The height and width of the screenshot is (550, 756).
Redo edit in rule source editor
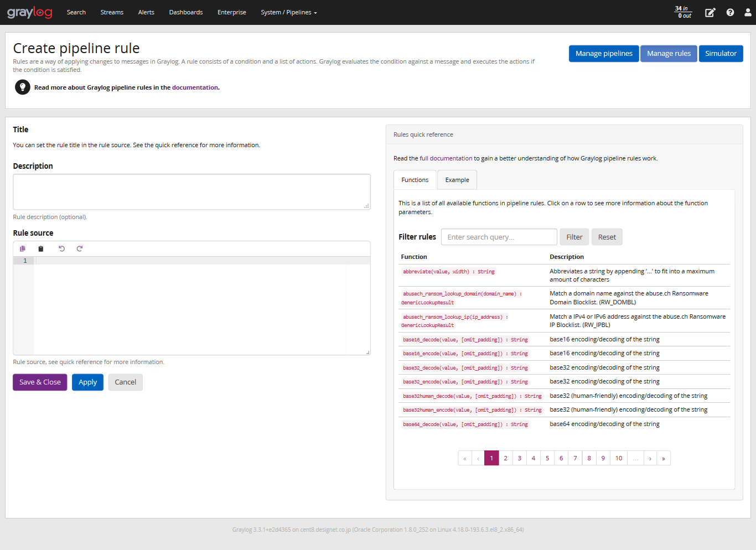point(80,248)
